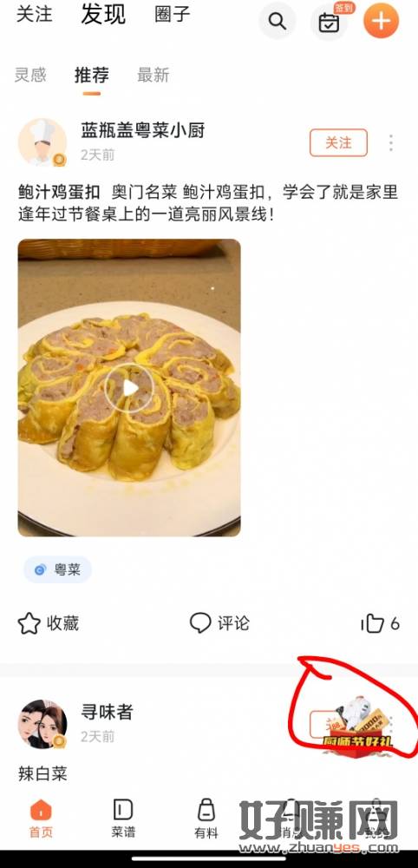
Task: Open 有料 bag icon in bottom bar
Action: (x=206, y=819)
